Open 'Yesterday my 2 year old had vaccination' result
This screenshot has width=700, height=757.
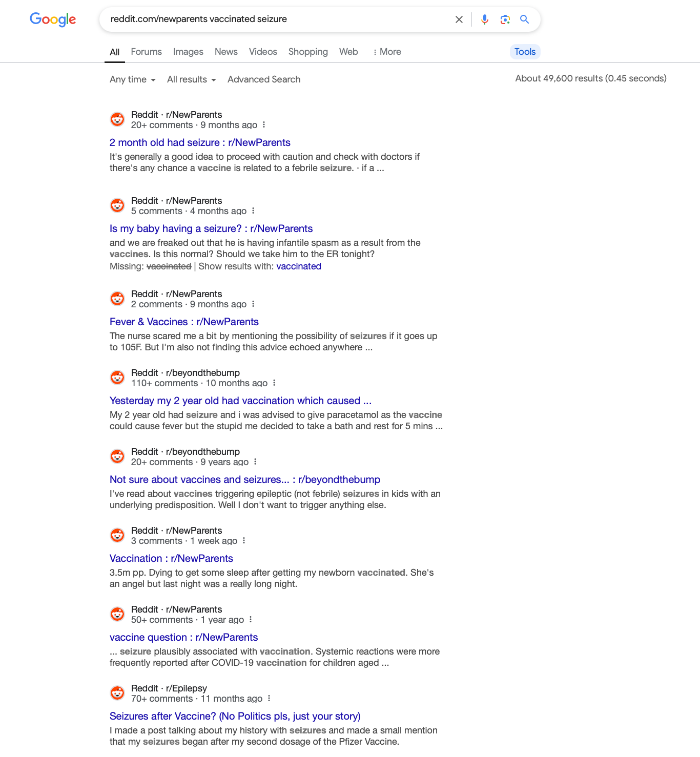[x=240, y=401]
